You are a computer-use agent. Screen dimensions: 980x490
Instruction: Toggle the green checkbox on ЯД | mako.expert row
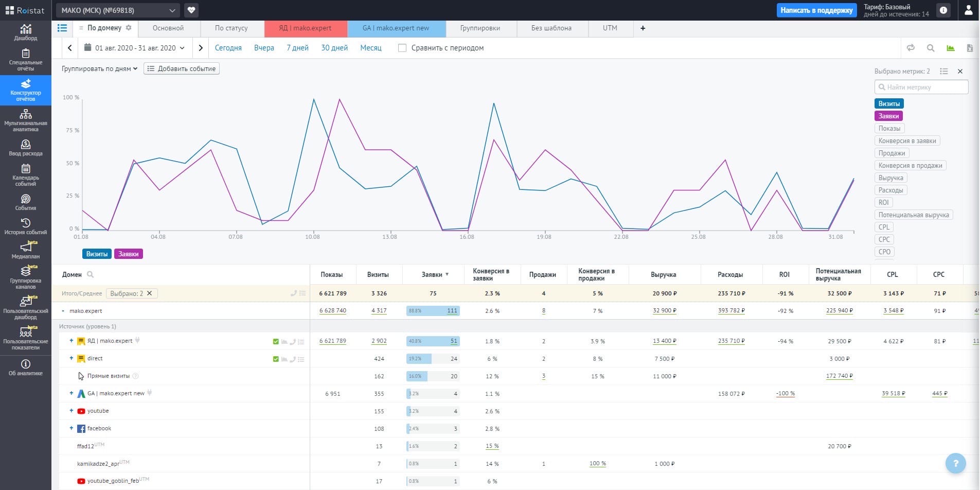coord(276,341)
